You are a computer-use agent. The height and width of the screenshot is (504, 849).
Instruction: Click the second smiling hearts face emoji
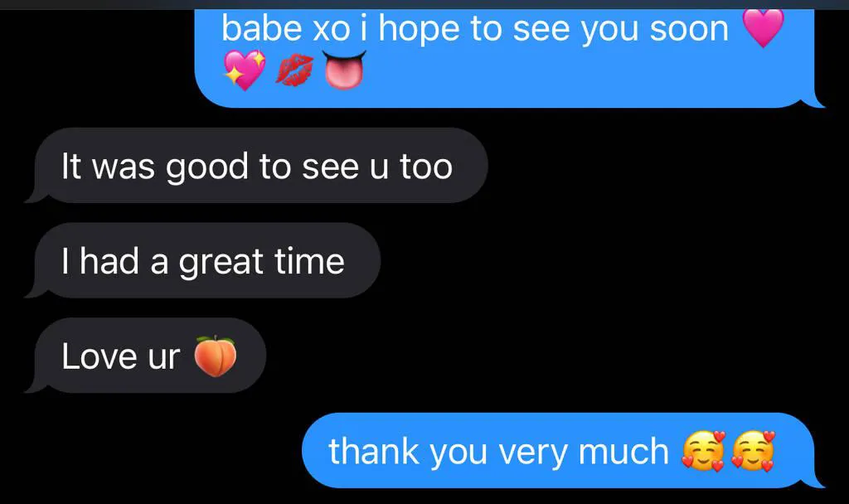pyautogui.click(x=753, y=451)
